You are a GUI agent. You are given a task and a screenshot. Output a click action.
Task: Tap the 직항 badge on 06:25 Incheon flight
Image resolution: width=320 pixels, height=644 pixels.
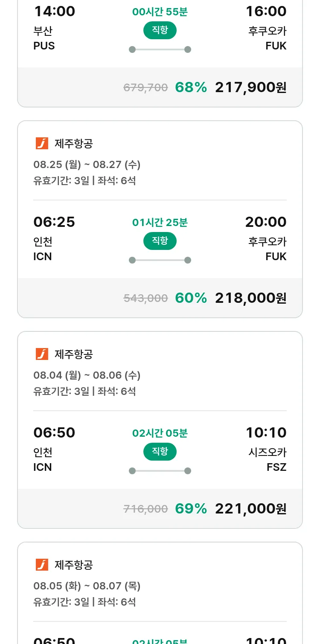(160, 241)
